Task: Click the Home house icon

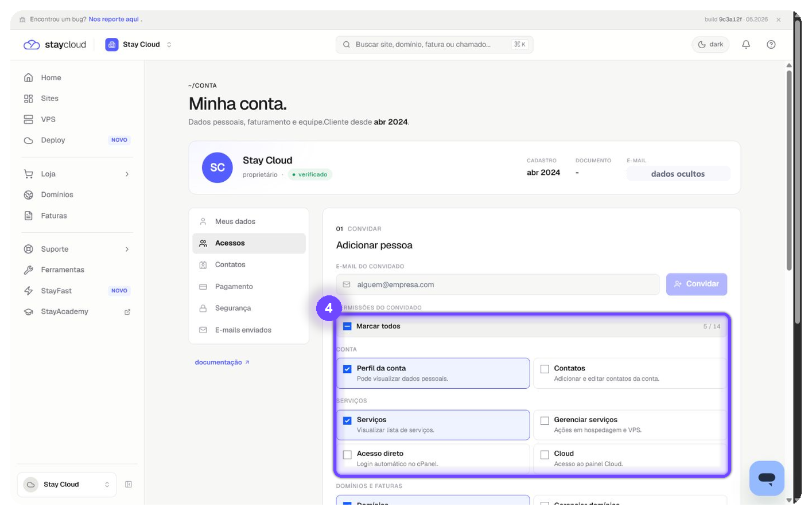Action: click(28, 77)
